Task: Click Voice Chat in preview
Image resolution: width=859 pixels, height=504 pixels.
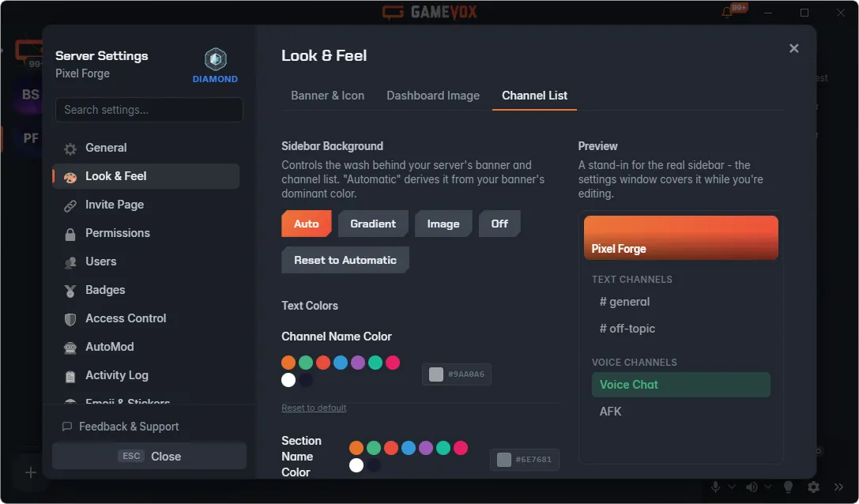Action: pyautogui.click(x=681, y=385)
